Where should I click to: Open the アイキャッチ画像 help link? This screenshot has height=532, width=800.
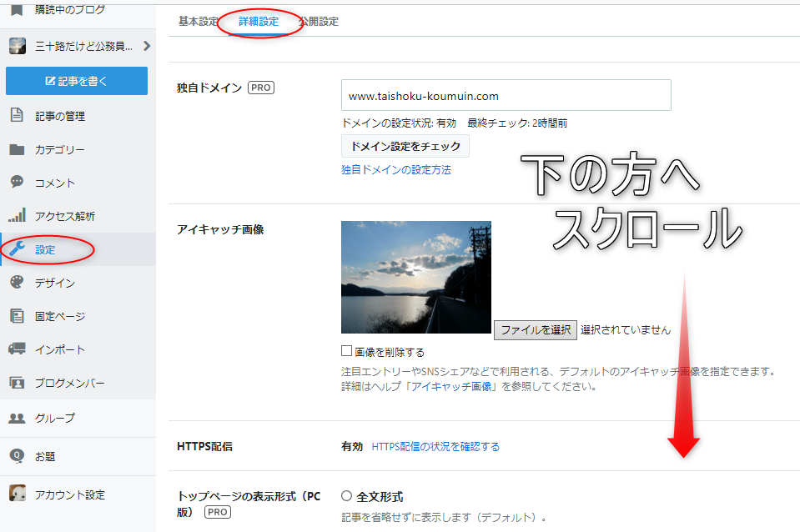click(x=451, y=387)
